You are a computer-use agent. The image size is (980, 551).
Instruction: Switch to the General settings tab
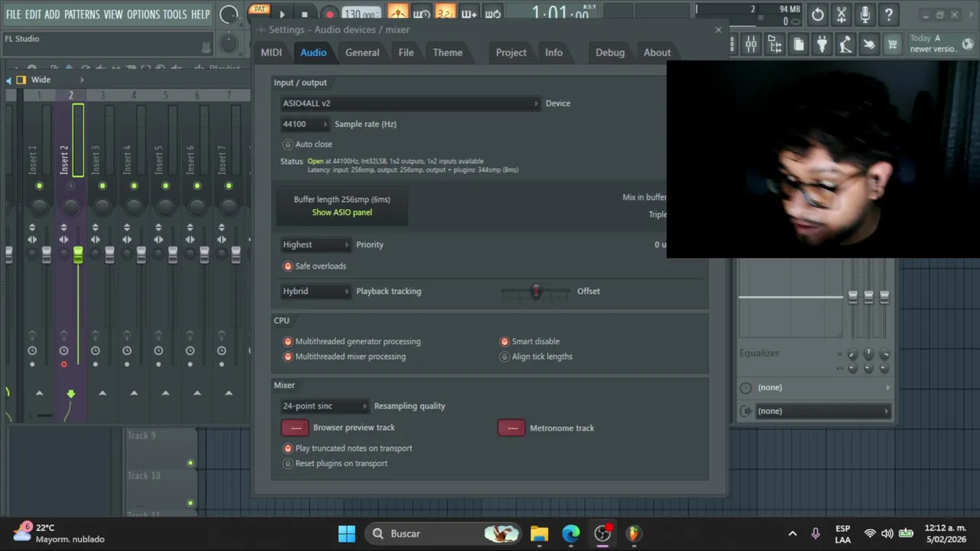[362, 53]
